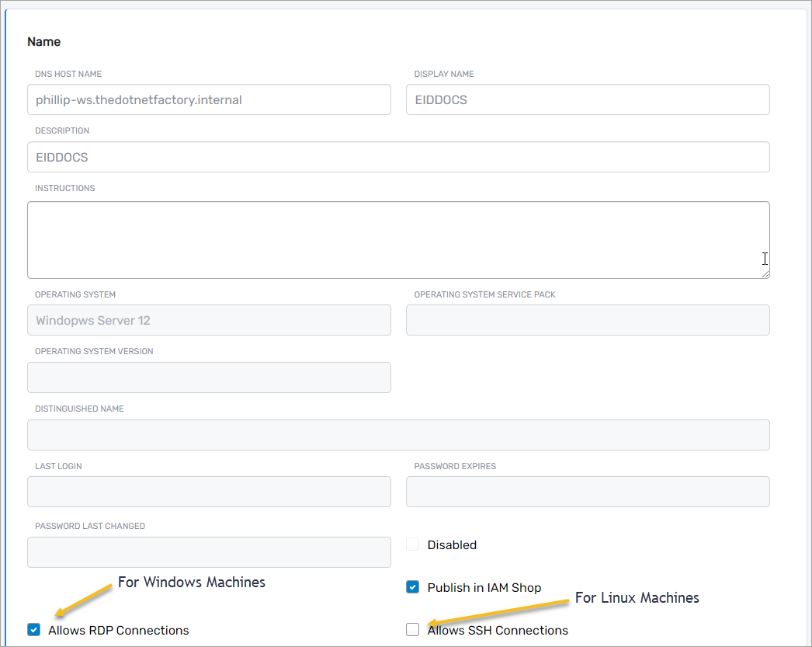
Task: Disable Publish in IAM Shop
Action: coord(412,586)
